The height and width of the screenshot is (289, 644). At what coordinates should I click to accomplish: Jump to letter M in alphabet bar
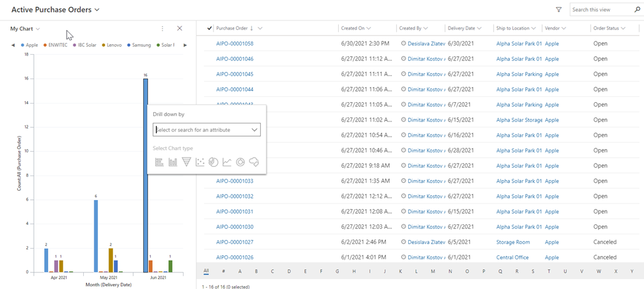(433, 271)
